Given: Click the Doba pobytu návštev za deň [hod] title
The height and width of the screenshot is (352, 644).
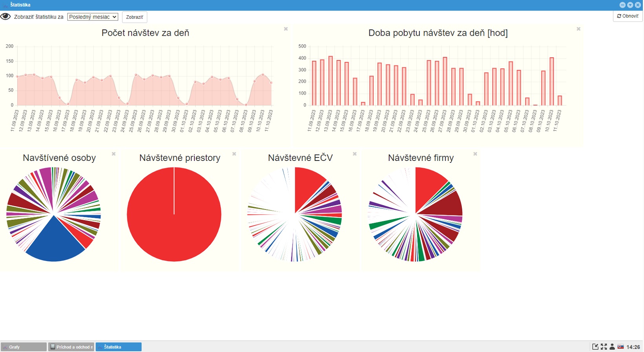Looking at the screenshot, I should (438, 33).
